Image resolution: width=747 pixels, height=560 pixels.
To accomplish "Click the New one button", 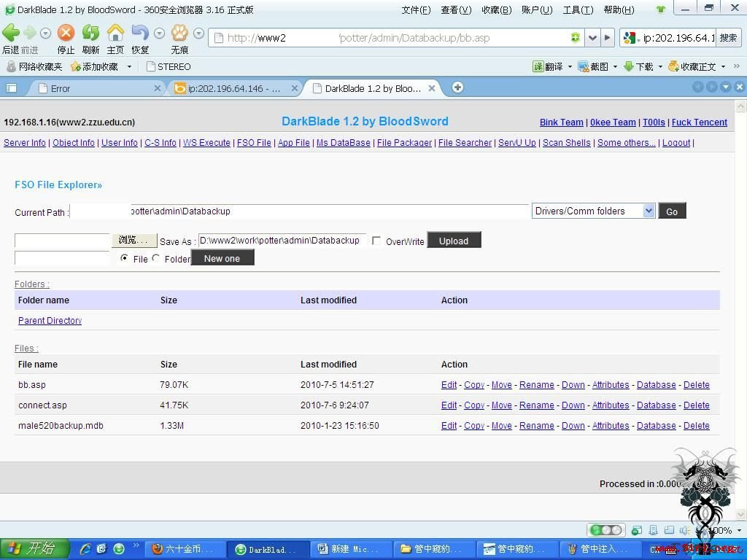I will coord(222,258).
